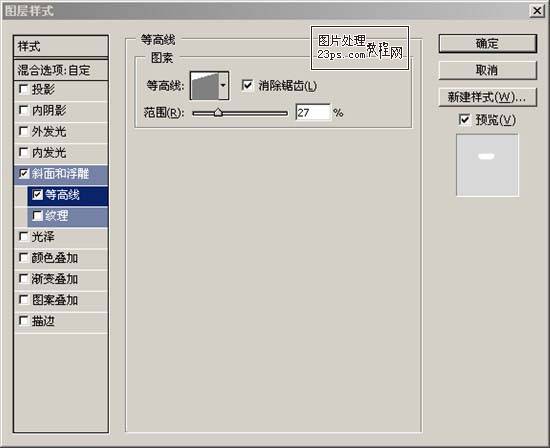The height and width of the screenshot is (448, 550).
Task: Open the contour picker dropdown arrow
Action: (x=223, y=86)
